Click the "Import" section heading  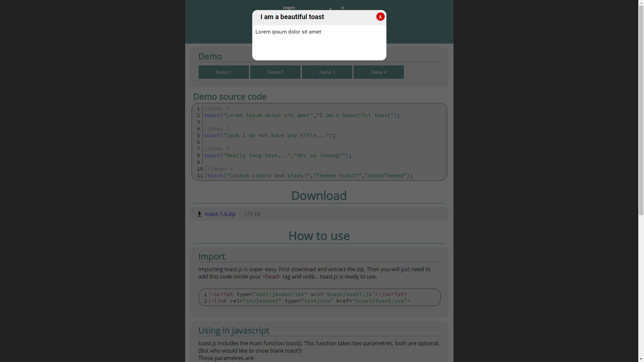tap(212, 257)
